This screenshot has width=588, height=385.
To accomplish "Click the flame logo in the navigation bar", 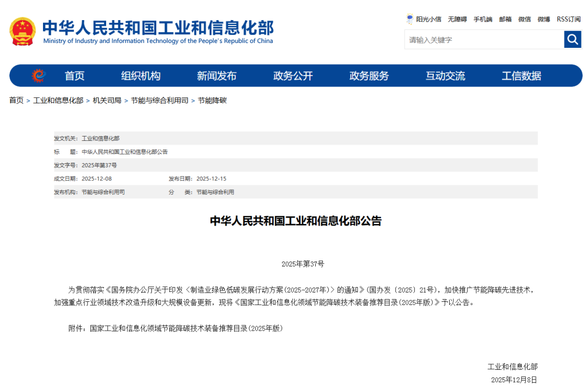I will pos(37,76).
